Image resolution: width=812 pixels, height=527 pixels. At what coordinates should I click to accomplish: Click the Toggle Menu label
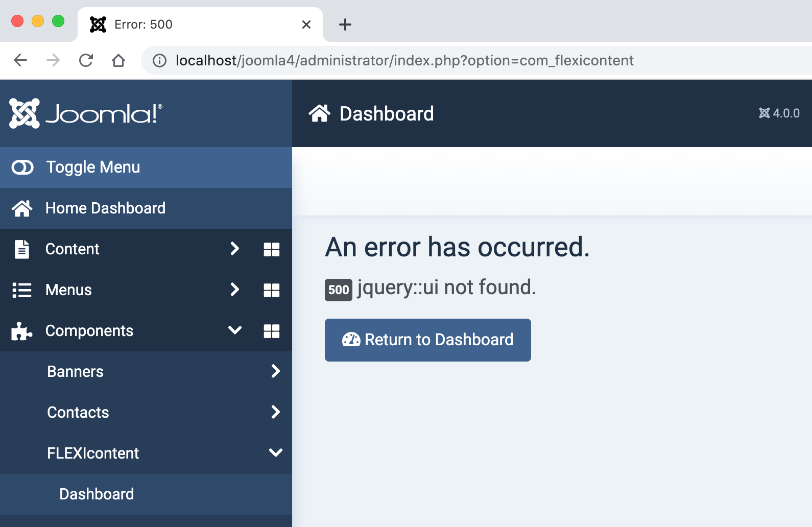pyautogui.click(x=93, y=167)
